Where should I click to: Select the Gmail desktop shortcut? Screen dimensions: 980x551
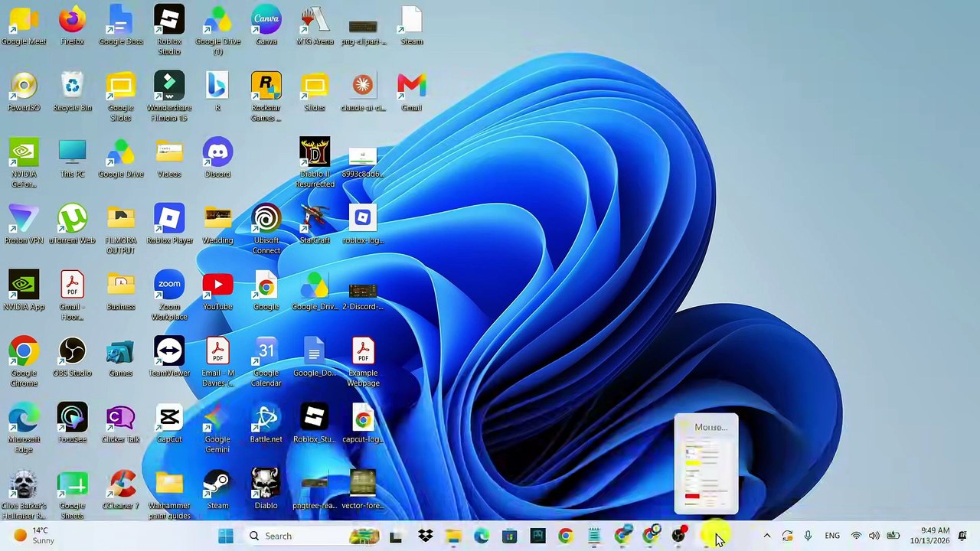pyautogui.click(x=412, y=93)
